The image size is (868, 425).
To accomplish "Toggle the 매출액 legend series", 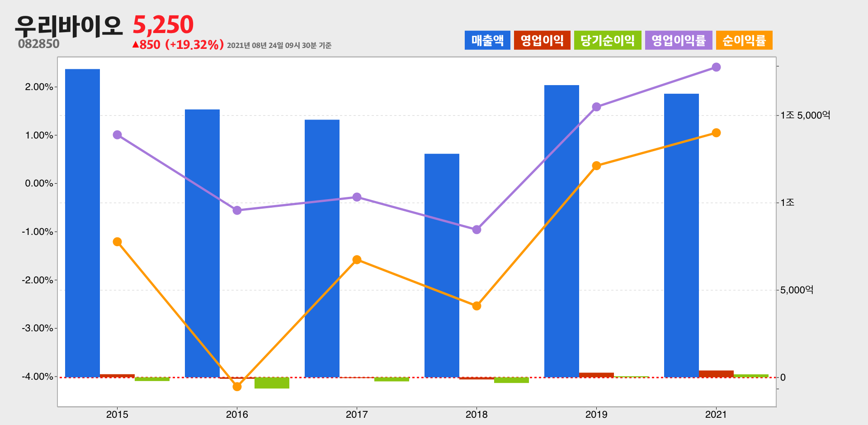I will [x=487, y=40].
